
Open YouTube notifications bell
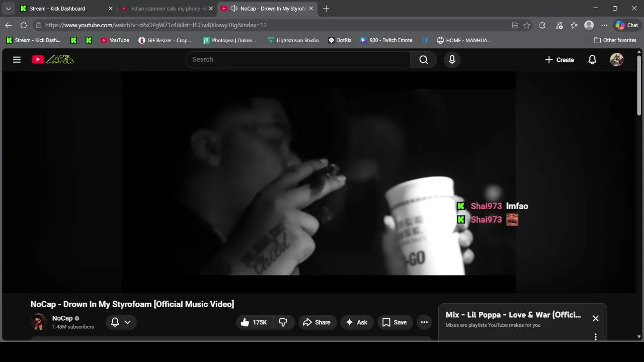click(592, 59)
